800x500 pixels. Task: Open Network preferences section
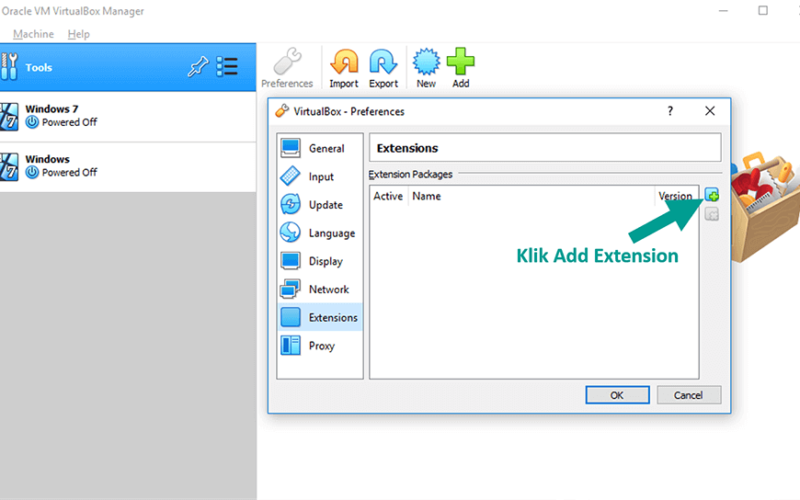(320, 289)
